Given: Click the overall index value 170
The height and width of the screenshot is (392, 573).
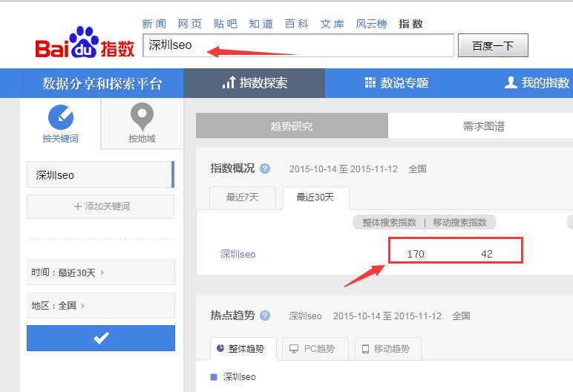Looking at the screenshot, I should click(416, 254).
